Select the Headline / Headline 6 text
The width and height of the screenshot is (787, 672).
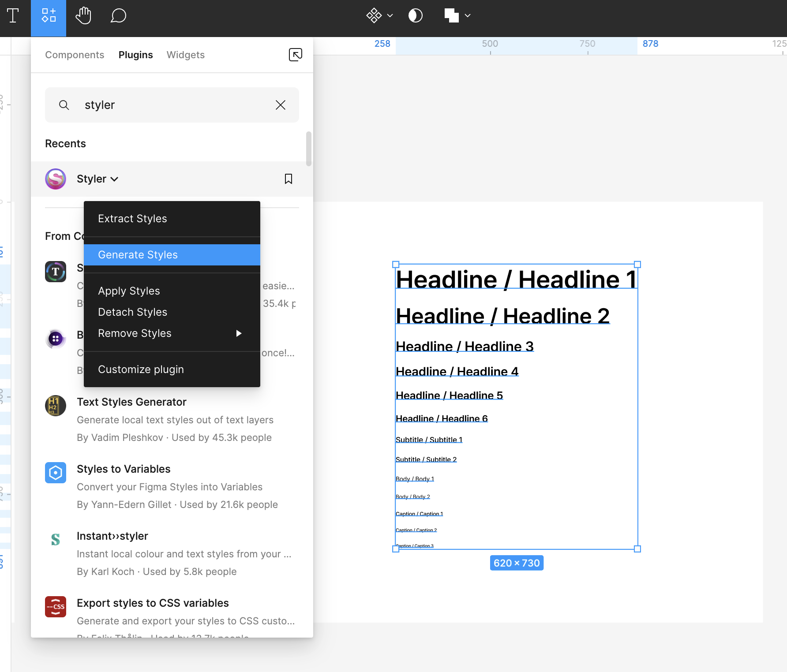click(x=442, y=418)
